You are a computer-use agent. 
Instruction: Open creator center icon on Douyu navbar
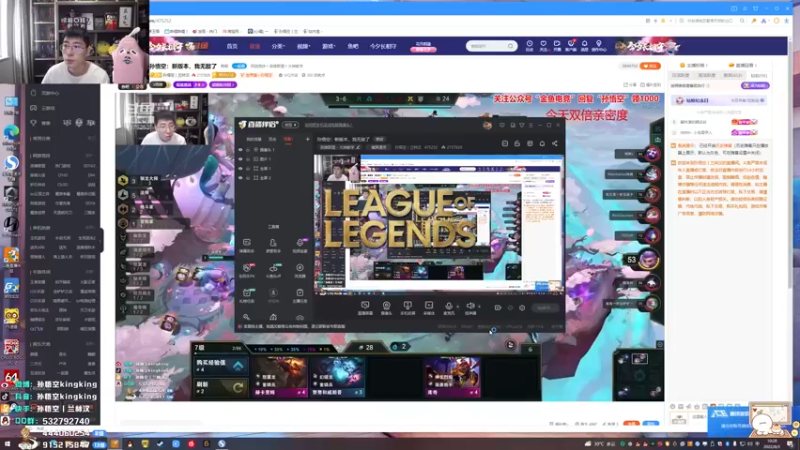pos(599,45)
